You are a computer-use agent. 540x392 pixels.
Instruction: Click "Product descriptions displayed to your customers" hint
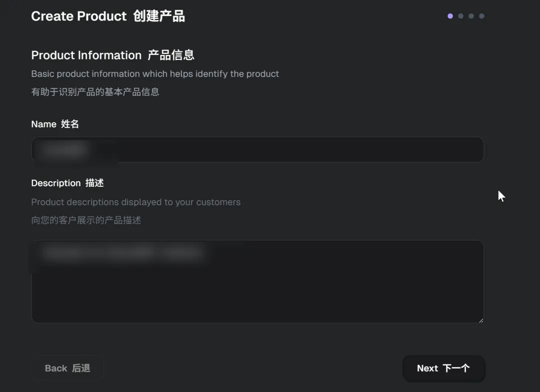(136, 202)
